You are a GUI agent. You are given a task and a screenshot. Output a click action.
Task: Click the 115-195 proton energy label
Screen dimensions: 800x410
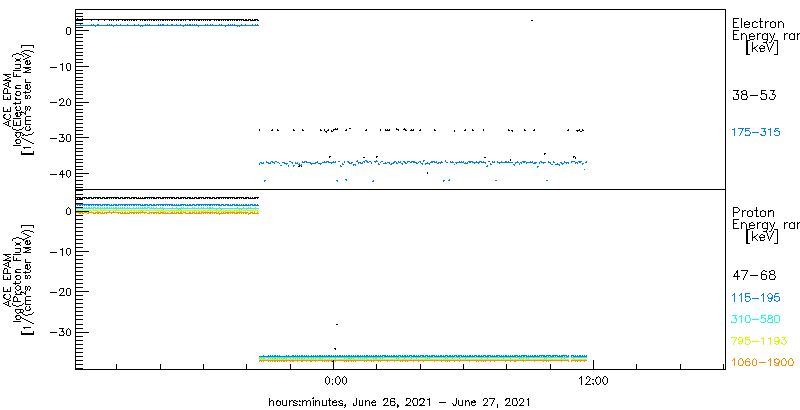point(756,298)
